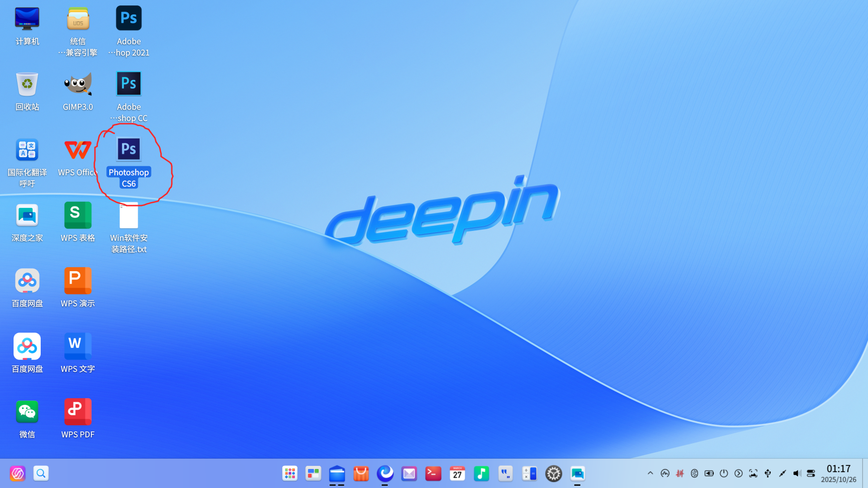Open the system monitor tray icon
The width and height of the screenshot is (868, 488).
665,473
